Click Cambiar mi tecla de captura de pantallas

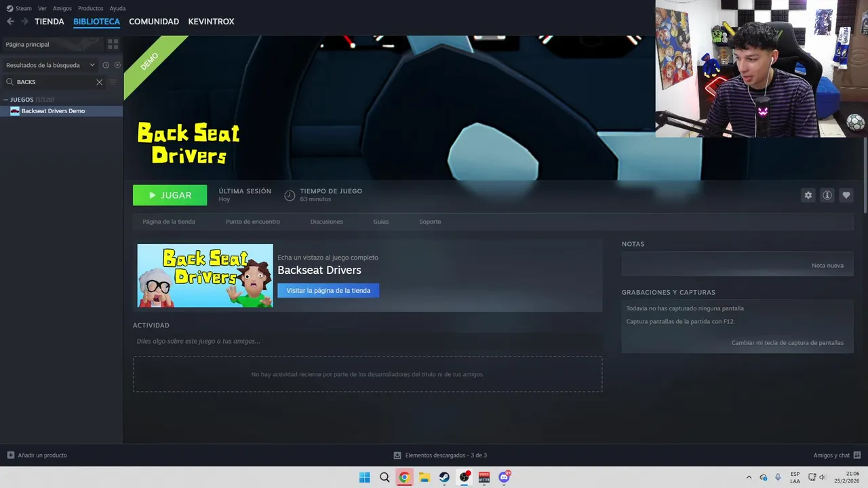pos(787,343)
